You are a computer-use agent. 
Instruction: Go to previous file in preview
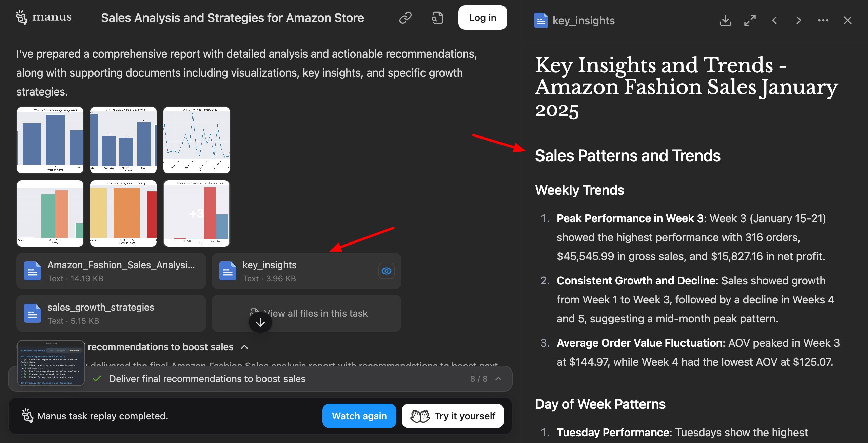[774, 20]
